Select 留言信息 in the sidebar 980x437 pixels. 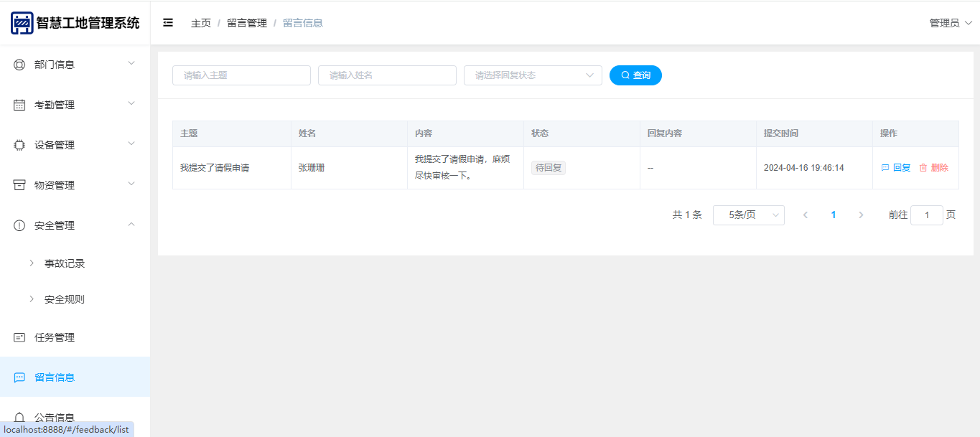pyautogui.click(x=55, y=377)
